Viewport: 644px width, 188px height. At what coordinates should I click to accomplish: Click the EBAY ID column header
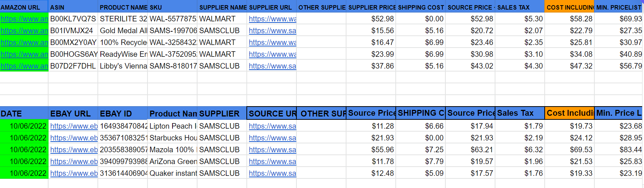click(123, 114)
